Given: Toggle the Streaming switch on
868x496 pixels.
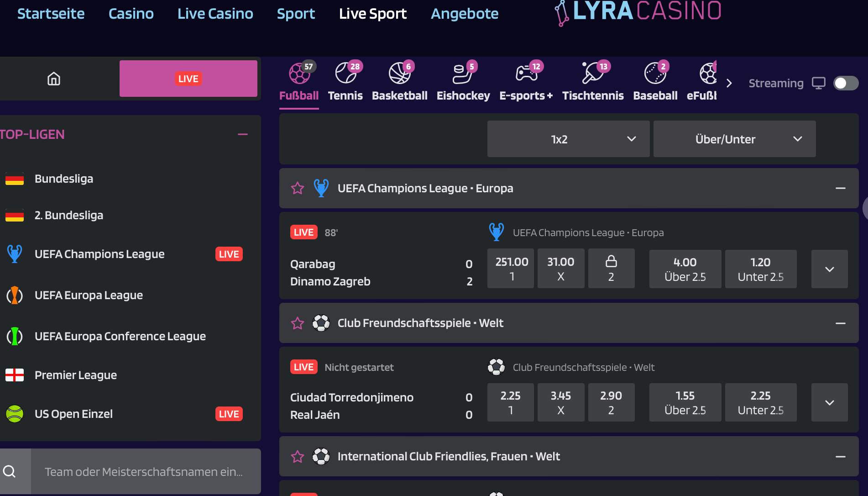Looking at the screenshot, I should click(846, 83).
